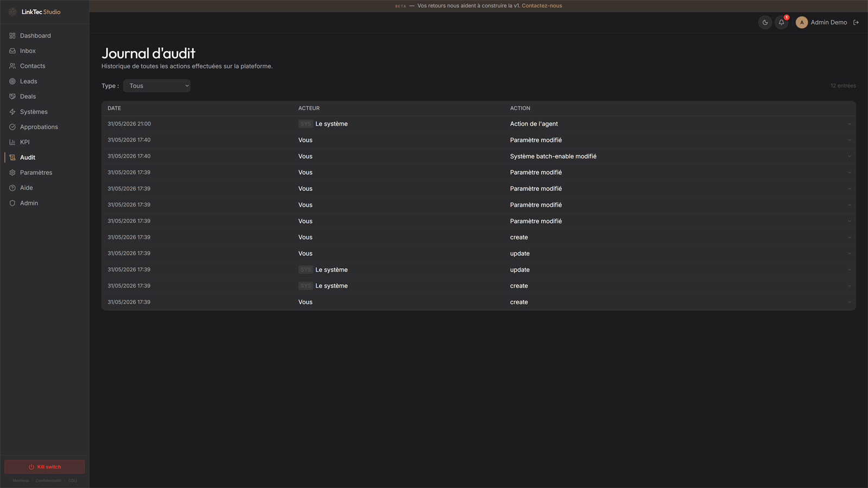The width and height of the screenshot is (868, 488).
Task: Expand the Système batch-enable modifié row
Action: [x=849, y=156]
